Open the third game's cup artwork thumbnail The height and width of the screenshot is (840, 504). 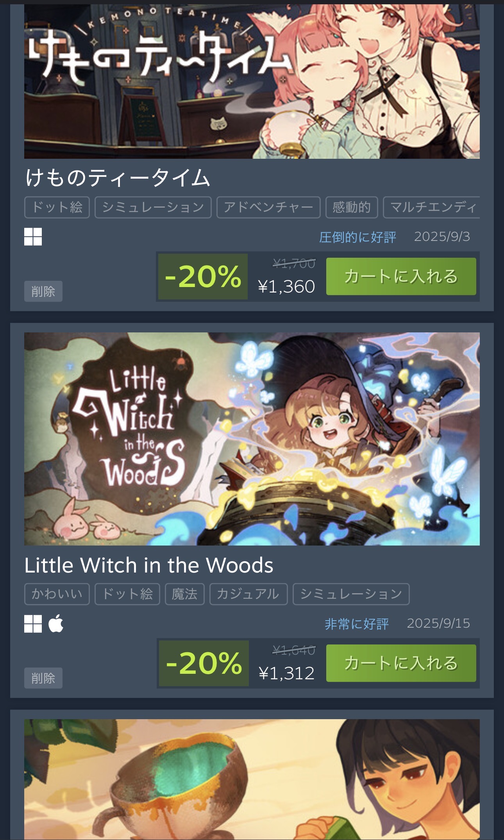[x=252, y=779]
